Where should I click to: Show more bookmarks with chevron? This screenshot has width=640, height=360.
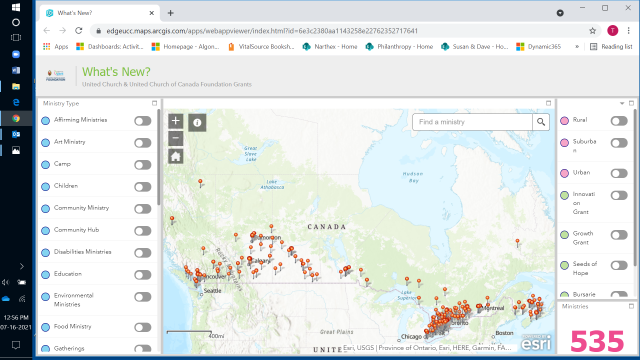(x=577, y=47)
